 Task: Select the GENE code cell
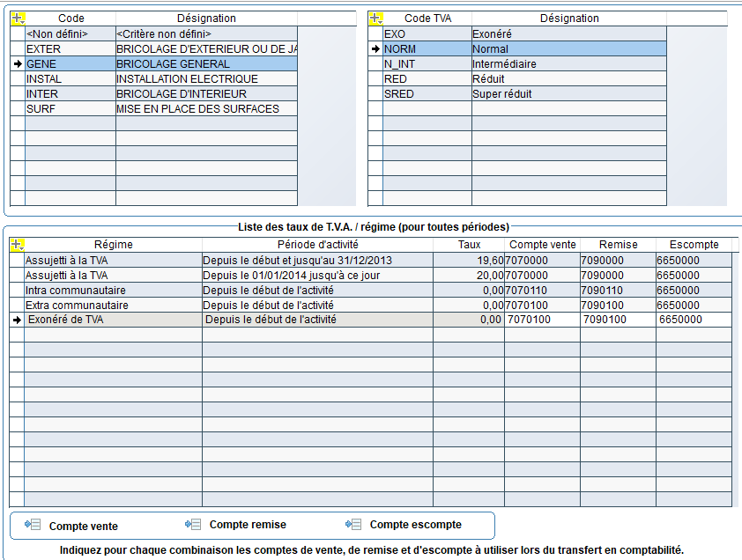(x=70, y=64)
